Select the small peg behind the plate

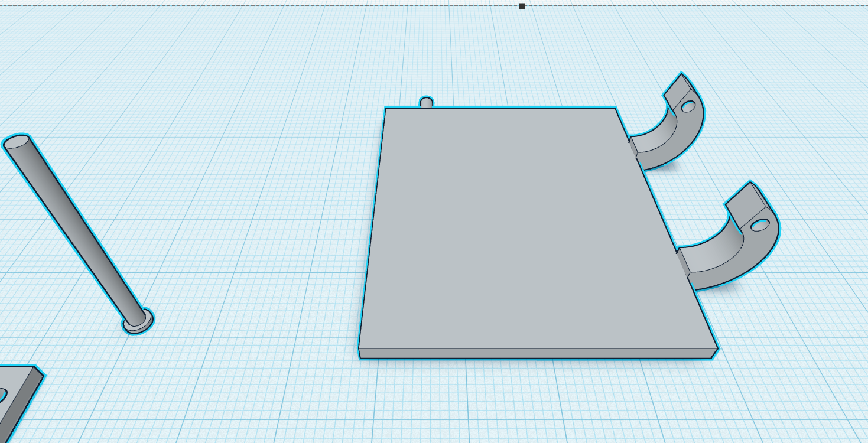[426, 102]
